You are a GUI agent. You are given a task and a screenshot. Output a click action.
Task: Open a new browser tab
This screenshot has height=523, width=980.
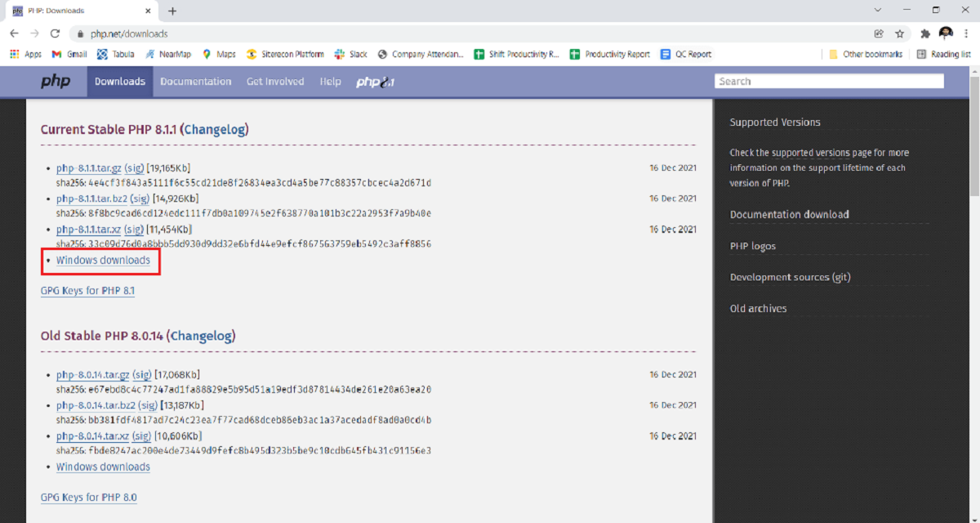172,11
